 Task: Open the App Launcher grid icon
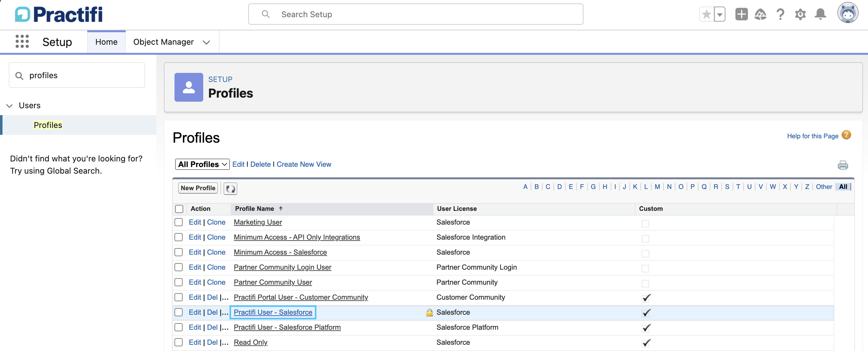22,42
